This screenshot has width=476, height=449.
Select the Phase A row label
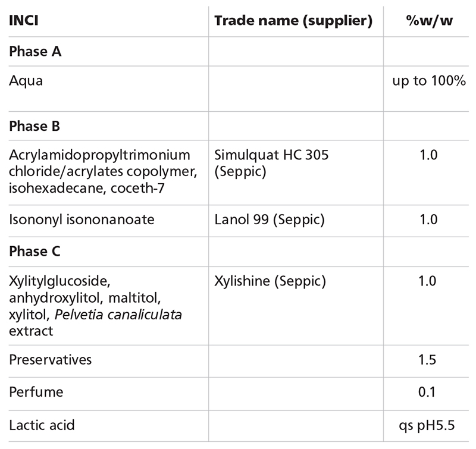(x=36, y=51)
